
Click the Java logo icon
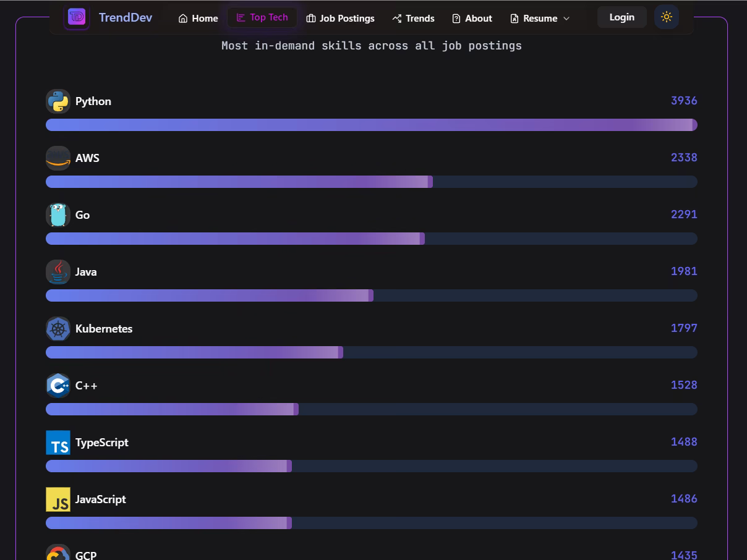coord(58,272)
